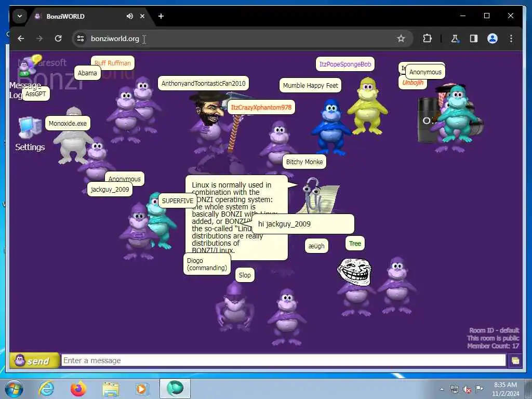This screenshot has width=532, height=399.
Task: Open the Extensions puzzle icon
Action: tap(427, 38)
